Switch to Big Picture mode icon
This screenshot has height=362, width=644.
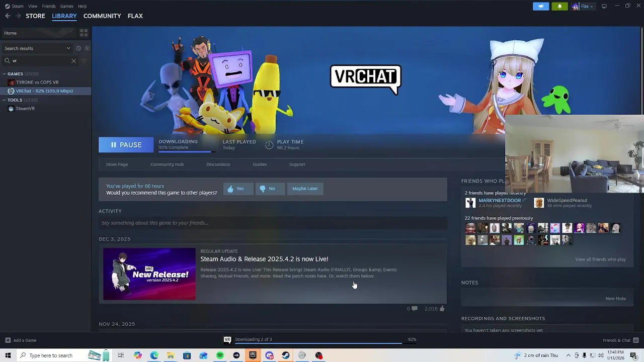[x=604, y=6]
